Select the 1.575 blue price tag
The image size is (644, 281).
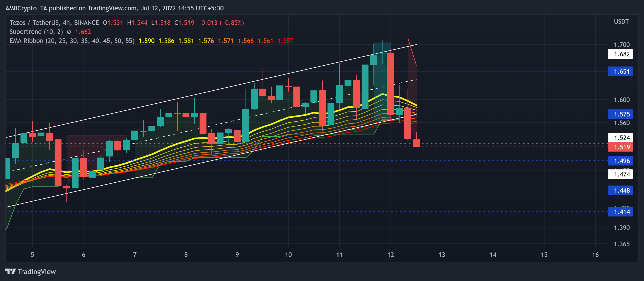[620, 114]
